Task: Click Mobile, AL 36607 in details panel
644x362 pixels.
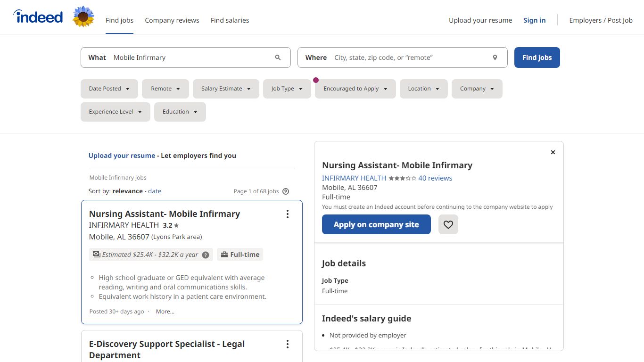Action: pyautogui.click(x=349, y=188)
